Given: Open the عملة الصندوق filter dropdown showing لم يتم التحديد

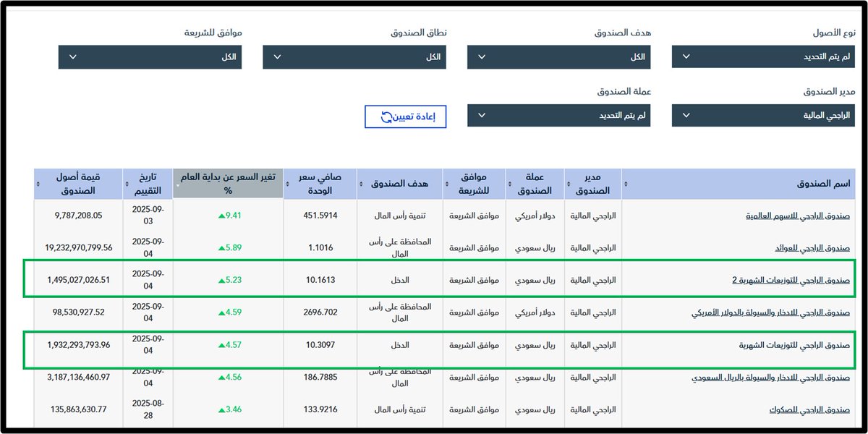Looking at the screenshot, I should [558, 115].
